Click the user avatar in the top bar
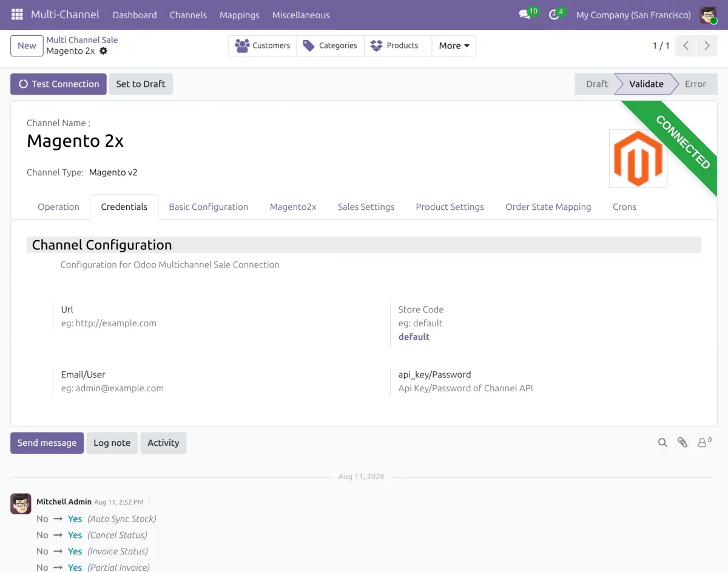The image size is (728, 572). [x=708, y=15]
